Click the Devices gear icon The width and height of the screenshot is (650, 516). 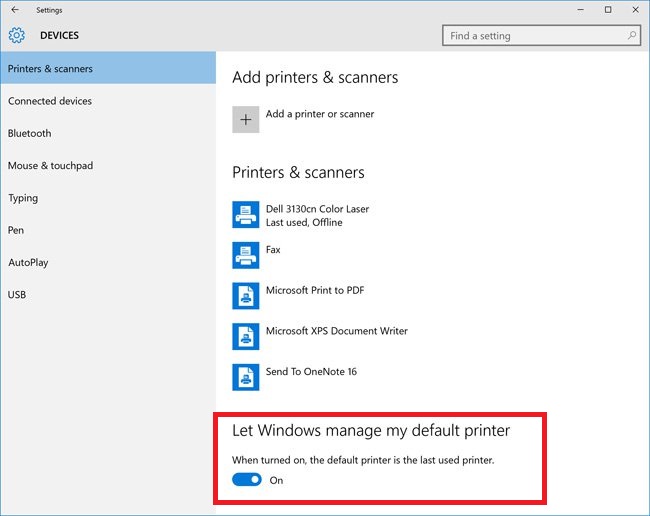coord(17,35)
